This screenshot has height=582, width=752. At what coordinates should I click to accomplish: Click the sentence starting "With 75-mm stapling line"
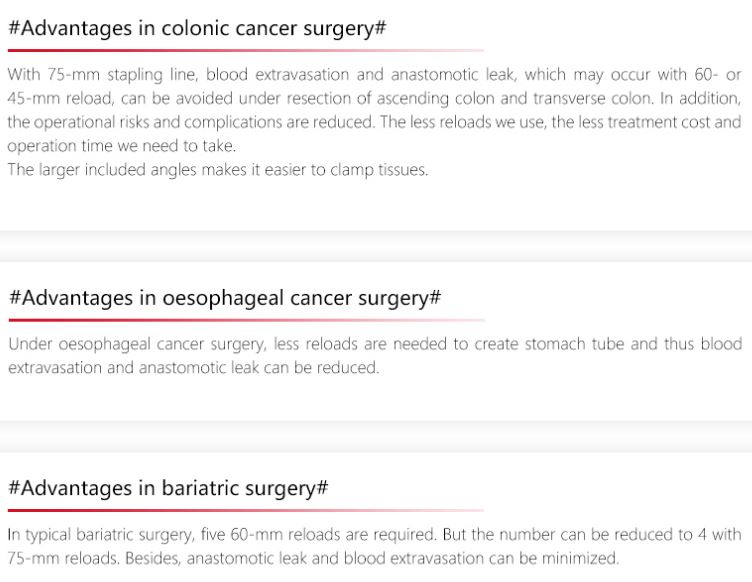tap(375, 76)
